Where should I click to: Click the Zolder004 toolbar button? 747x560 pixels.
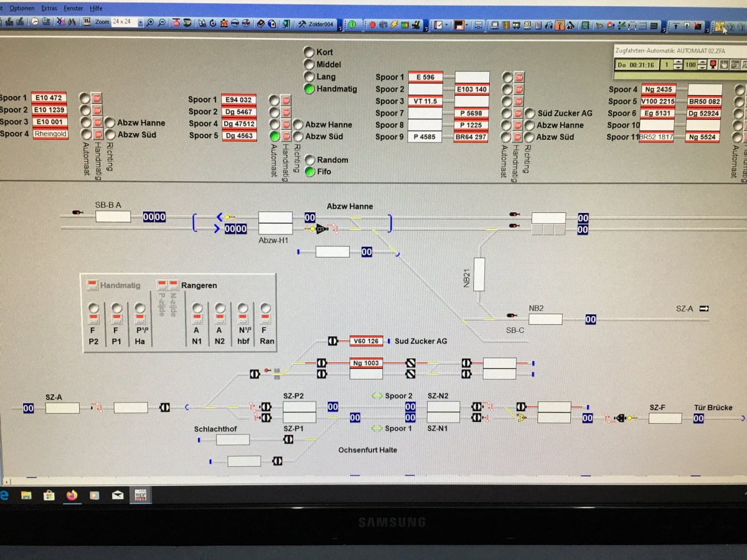[x=316, y=24]
